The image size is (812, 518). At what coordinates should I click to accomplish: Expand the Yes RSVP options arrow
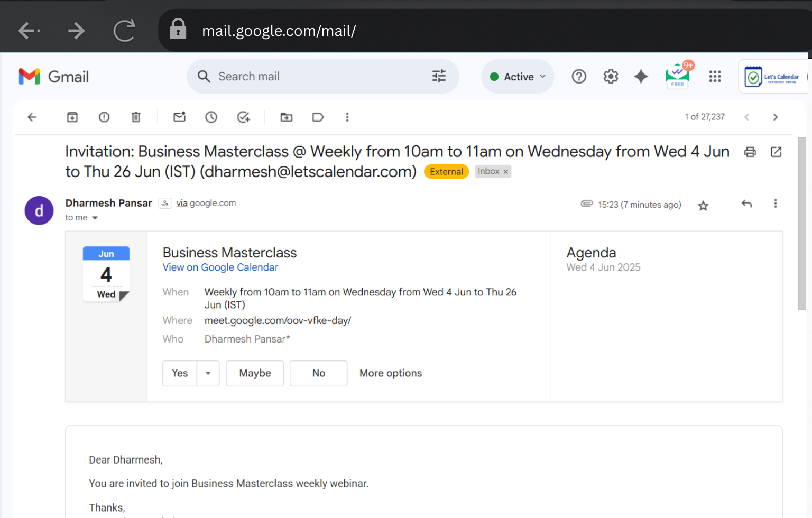coord(208,373)
